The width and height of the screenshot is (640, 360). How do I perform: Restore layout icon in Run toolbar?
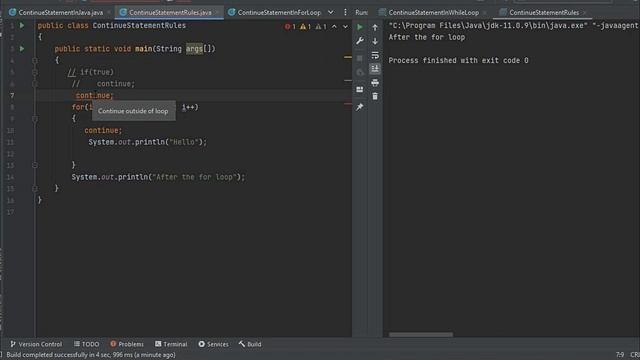pos(360,89)
